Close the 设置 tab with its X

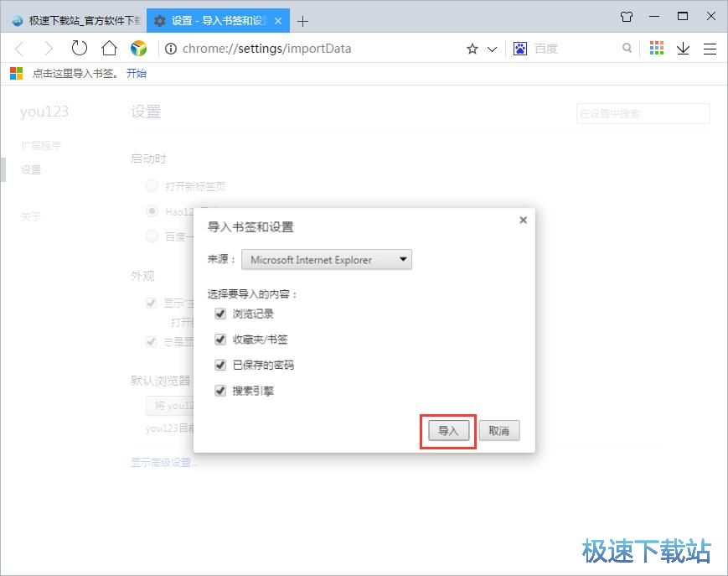pyautogui.click(x=278, y=21)
